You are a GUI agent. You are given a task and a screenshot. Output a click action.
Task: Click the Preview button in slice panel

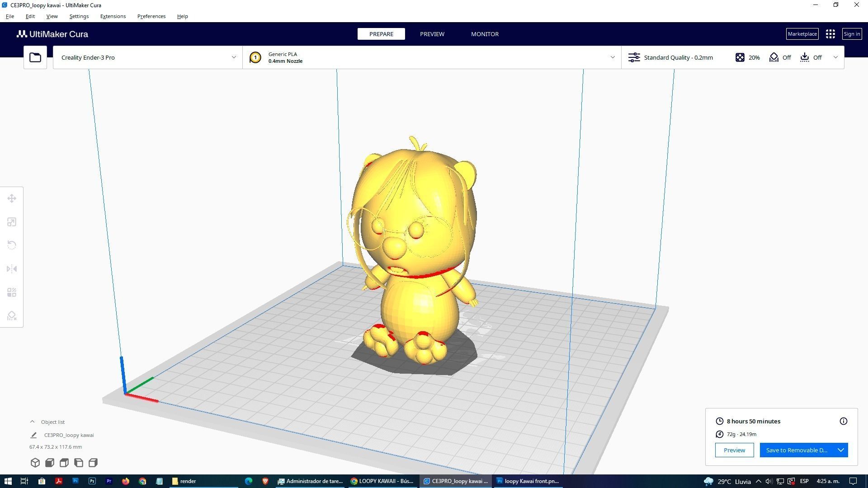[734, 450]
